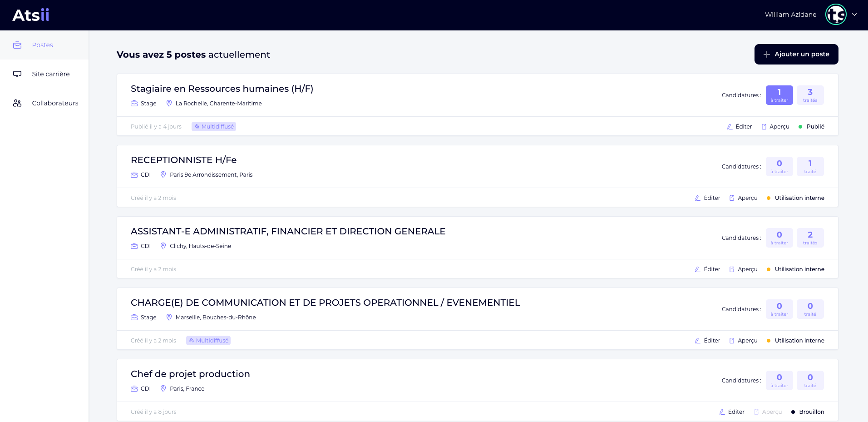Open Site carrière in the sidebar
Image resolution: width=868 pixels, height=422 pixels.
click(x=44, y=74)
